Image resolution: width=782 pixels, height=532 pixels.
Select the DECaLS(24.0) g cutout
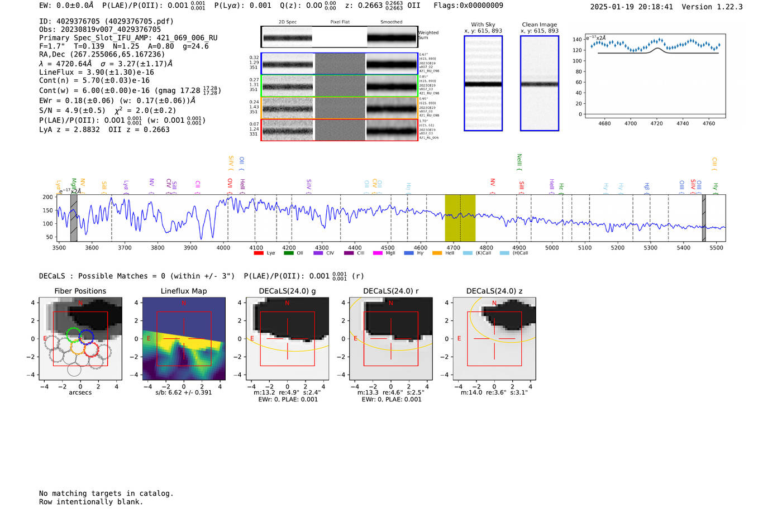tap(287, 338)
